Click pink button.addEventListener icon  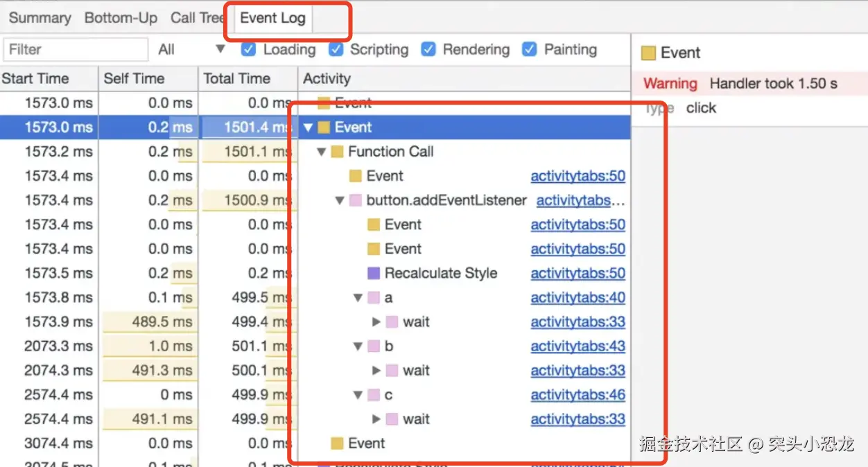(x=355, y=200)
